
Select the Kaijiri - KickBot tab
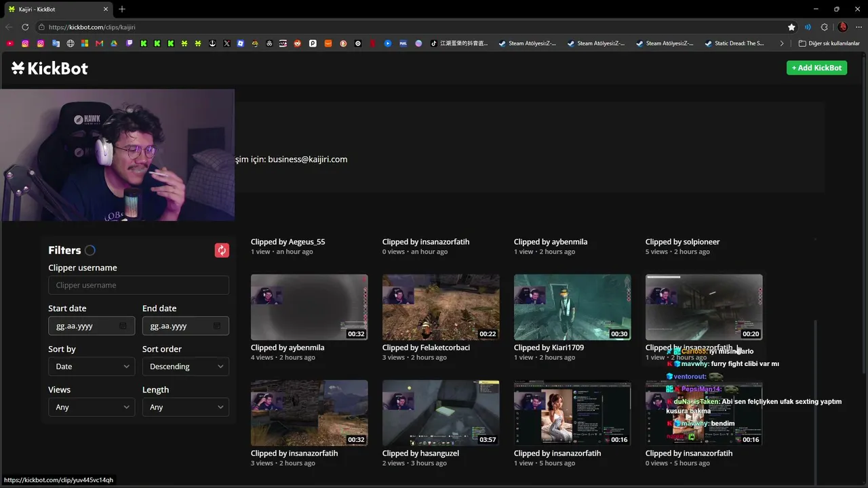coord(58,9)
